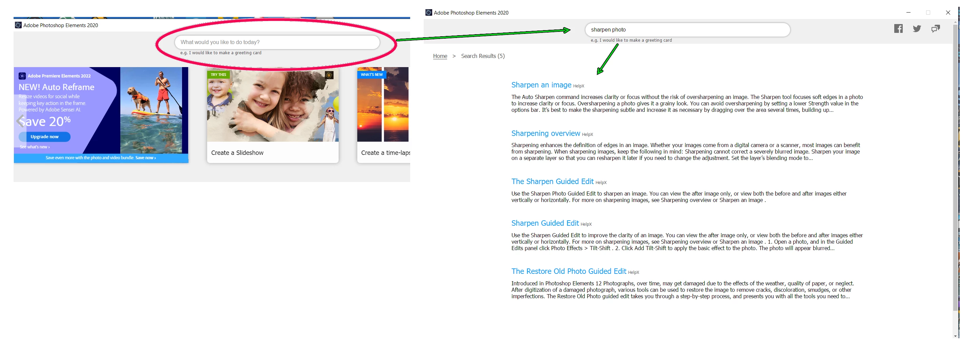Click the 'HelpX' tag next to 'Sharpening overview'
Image resolution: width=980 pixels, height=345 pixels.
tap(587, 134)
